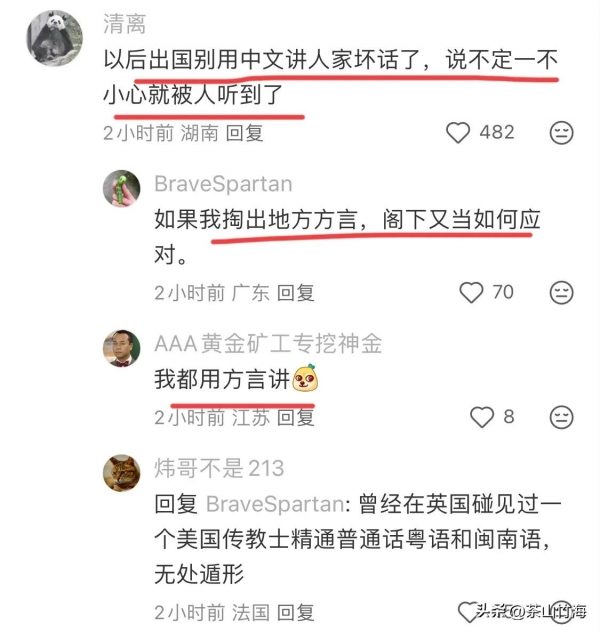
Task: Like 清离's comment with 482 likes
Action: point(458,132)
